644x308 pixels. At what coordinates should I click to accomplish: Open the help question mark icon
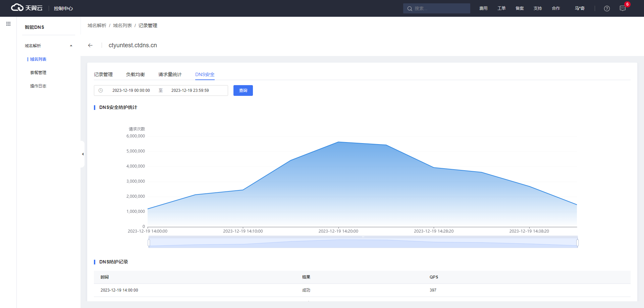[x=607, y=8]
